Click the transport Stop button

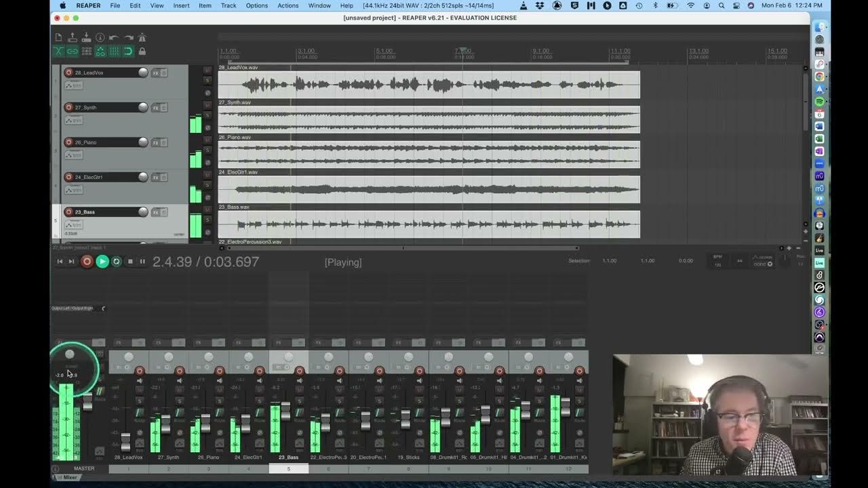[130, 262]
